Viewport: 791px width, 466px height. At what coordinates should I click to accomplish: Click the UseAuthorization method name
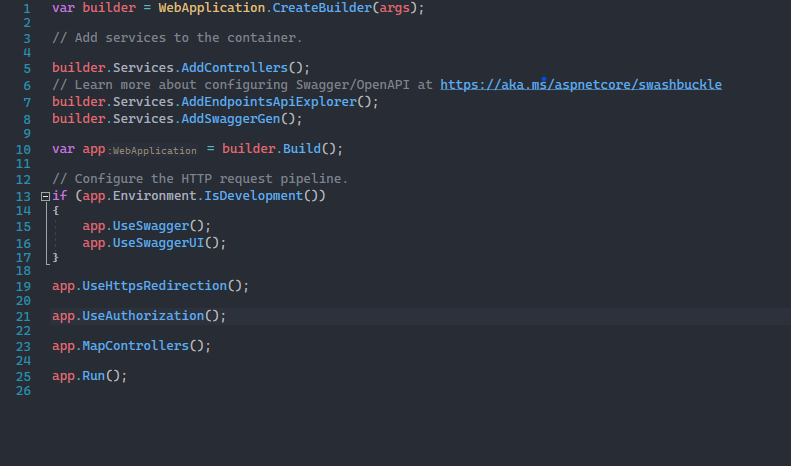point(142,316)
